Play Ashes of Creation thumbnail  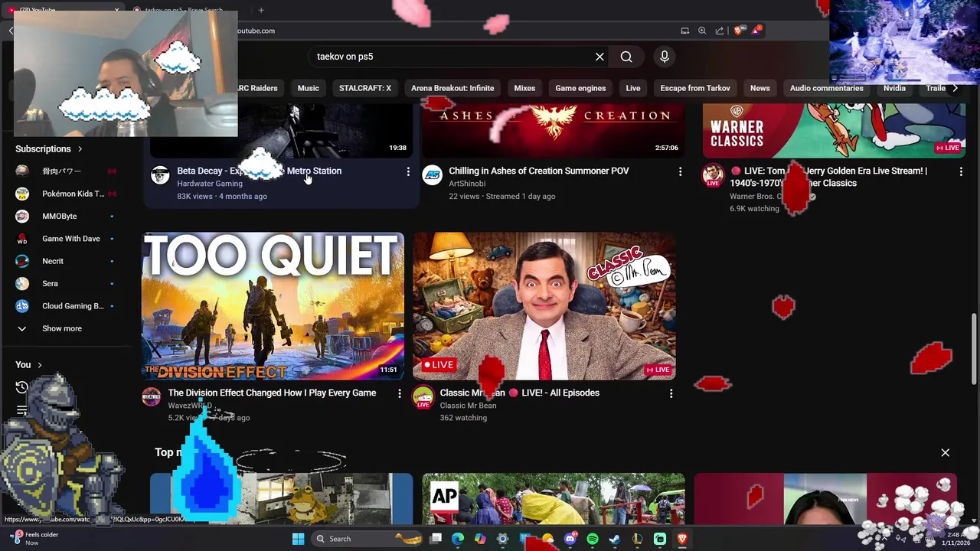(x=554, y=131)
